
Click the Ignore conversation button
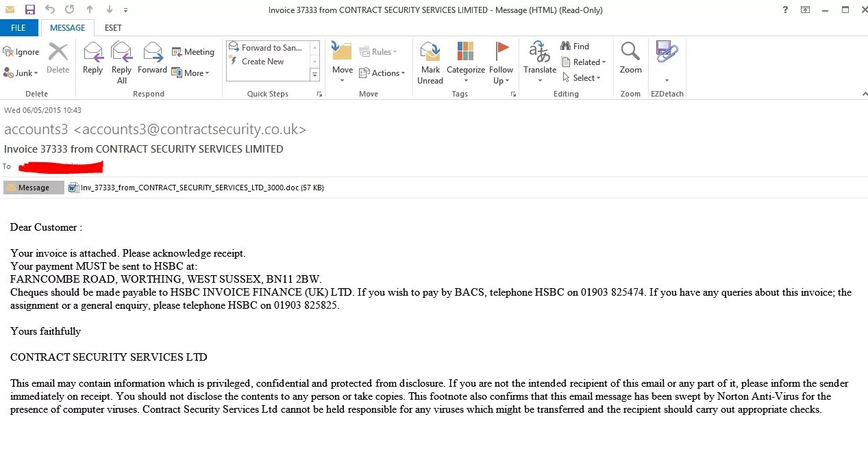pos(21,52)
